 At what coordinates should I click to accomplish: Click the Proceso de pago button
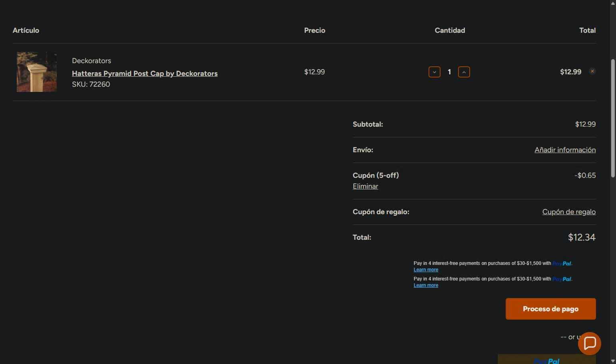551,309
